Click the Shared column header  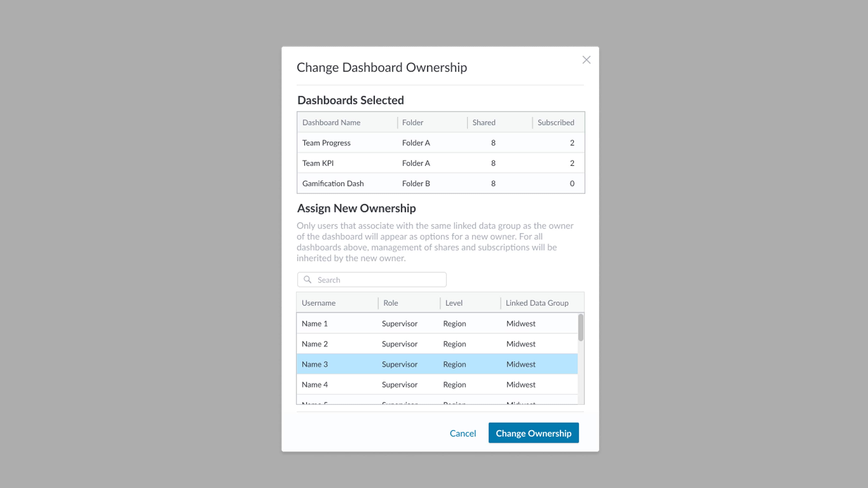pos(484,122)
